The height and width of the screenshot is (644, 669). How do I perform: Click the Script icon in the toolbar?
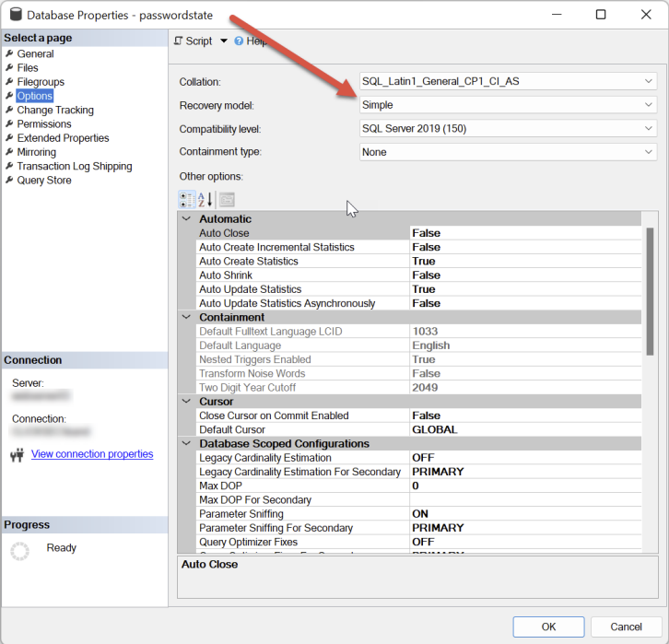(x=179, y=41)
